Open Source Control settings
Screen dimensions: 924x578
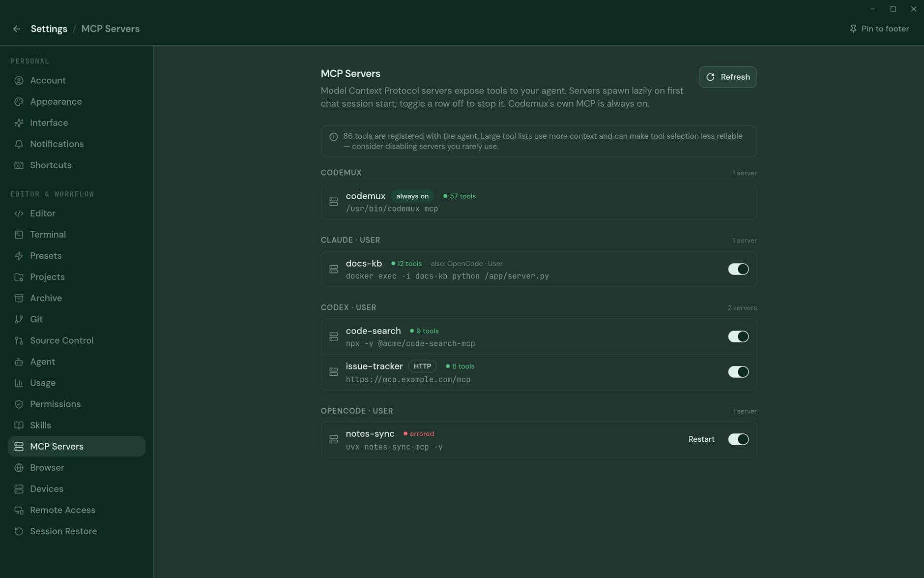(x=77, y=340)
